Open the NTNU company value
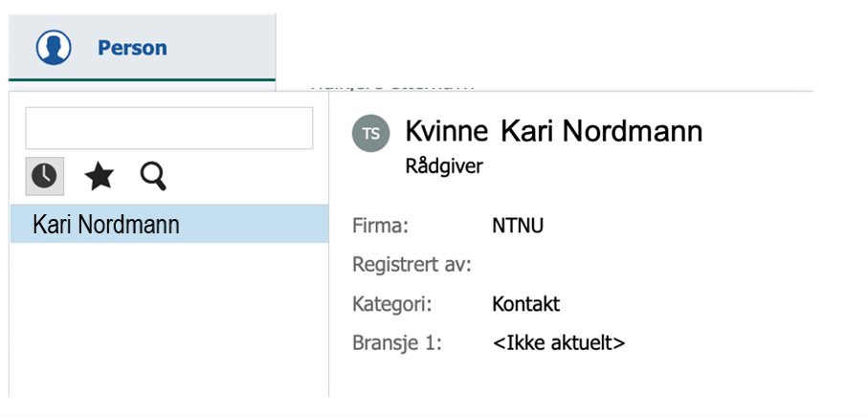Screen dimensions: 868x417 (x=518, y=226)
